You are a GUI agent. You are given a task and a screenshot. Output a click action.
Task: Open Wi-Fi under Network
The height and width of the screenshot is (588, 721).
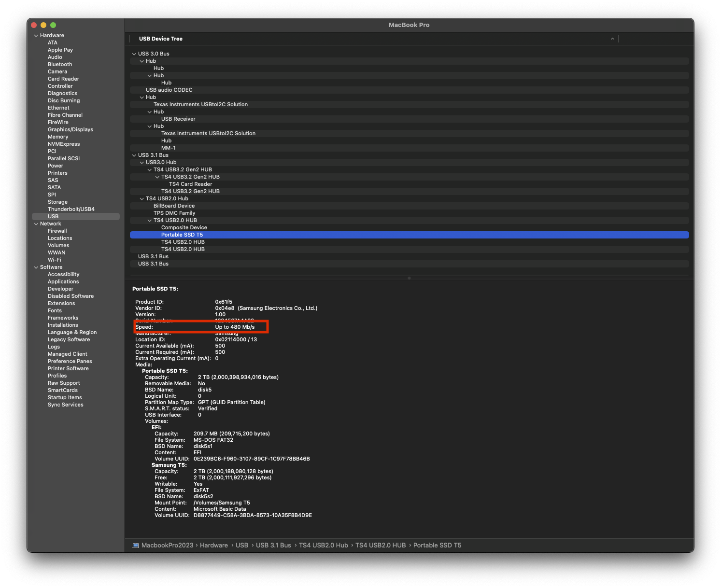click(x=55, y=260)
